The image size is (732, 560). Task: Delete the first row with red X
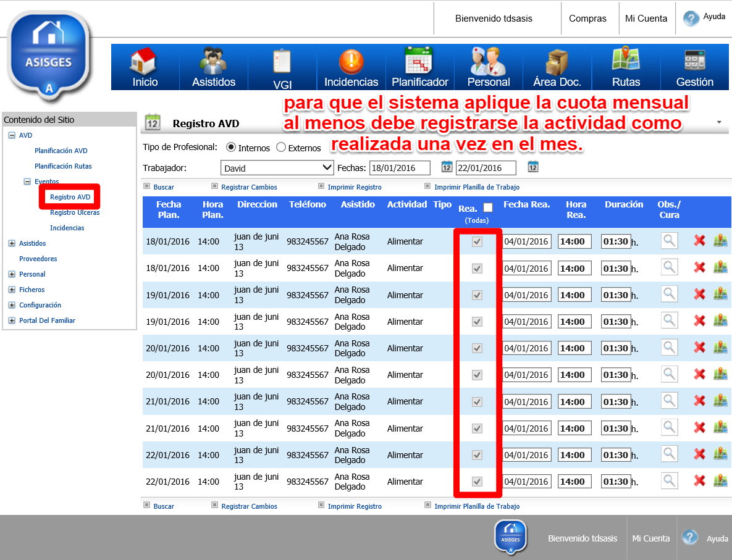[699, 241]
